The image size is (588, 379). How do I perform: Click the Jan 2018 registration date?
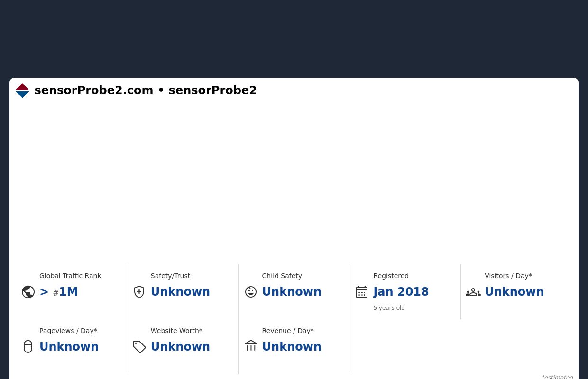pos(401,292)
